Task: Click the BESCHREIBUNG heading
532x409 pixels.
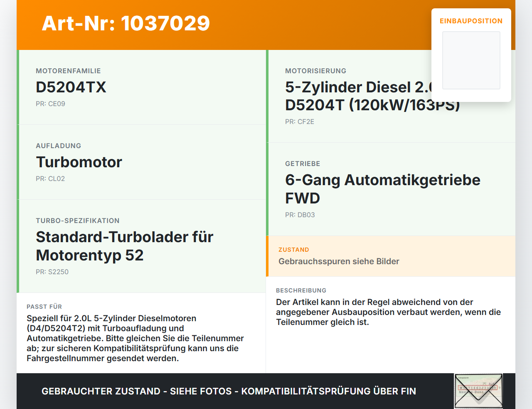Action: pyautogui.click(x=301, y=290)
